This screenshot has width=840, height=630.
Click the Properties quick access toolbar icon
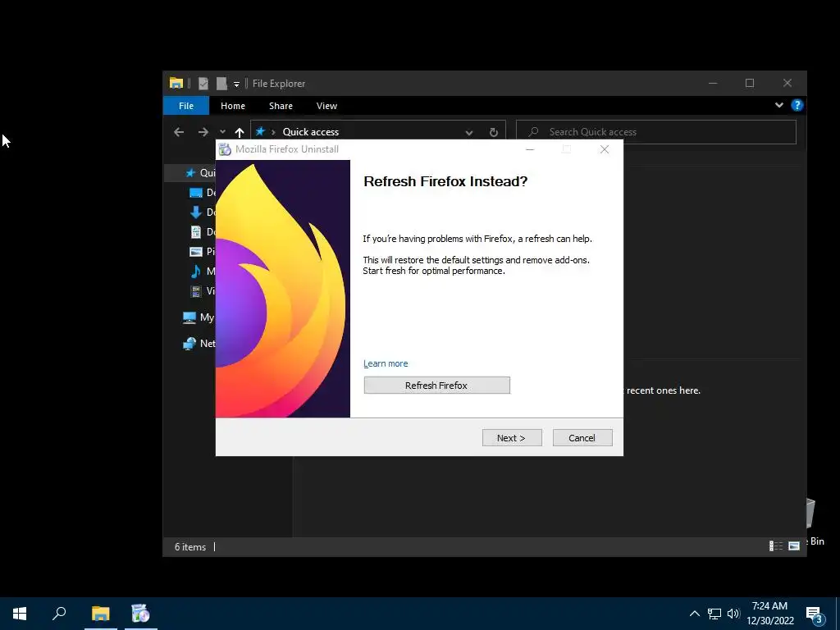203,83
